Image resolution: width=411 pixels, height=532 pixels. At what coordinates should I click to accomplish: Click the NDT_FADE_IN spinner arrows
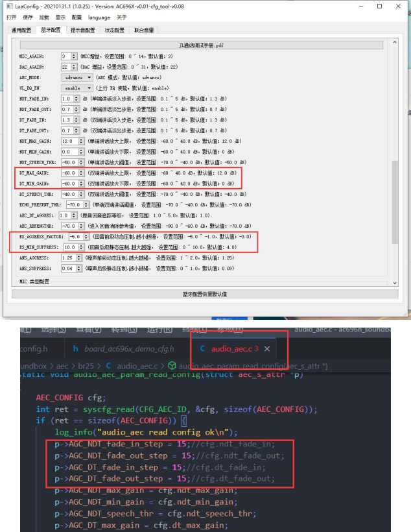76,99
